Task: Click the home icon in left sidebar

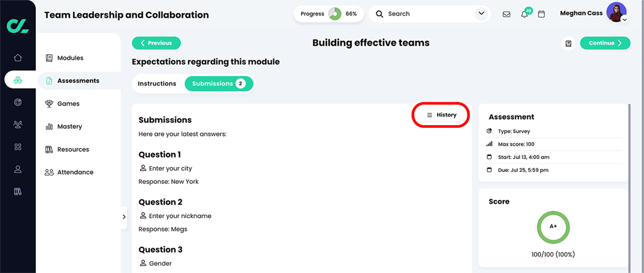Action: point(18,58)
